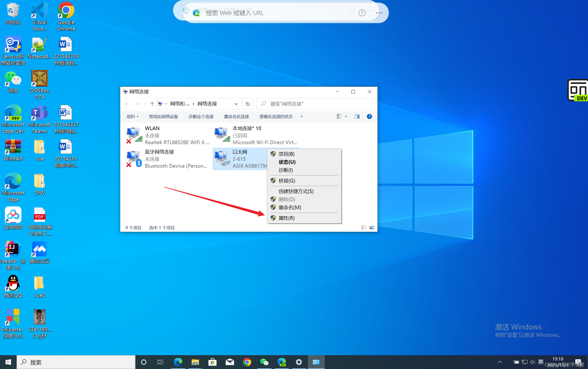The image size is (588, 369).
Task: Open File Explorer from the taskbar
Action: click(195, 362)
